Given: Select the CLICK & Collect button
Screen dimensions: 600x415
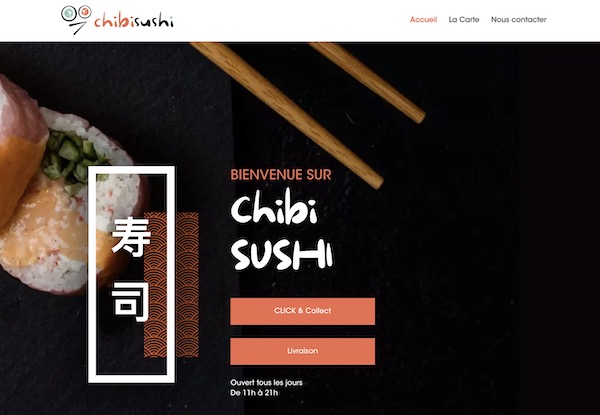Looking at the screenshot, I should 302,311.
